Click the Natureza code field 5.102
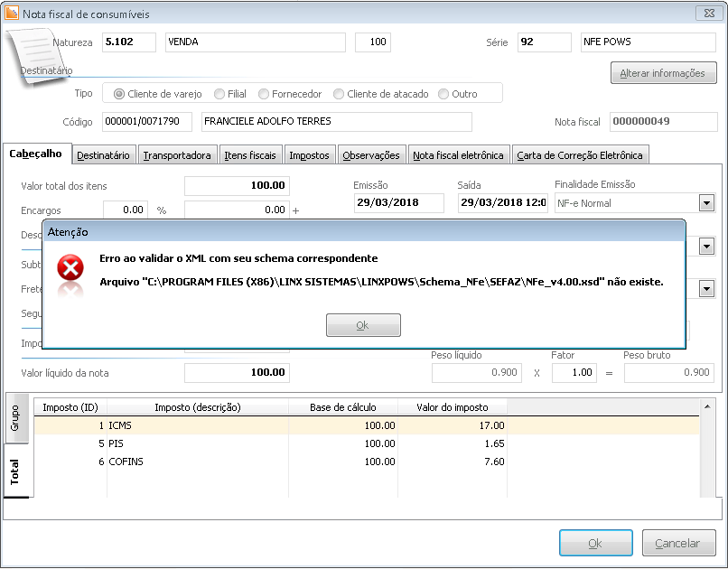 point(128,42)
